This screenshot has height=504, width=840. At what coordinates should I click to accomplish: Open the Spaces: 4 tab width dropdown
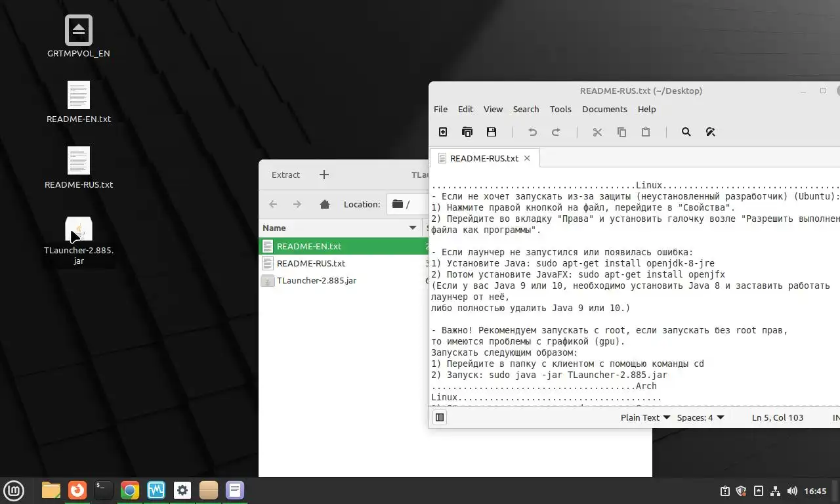pos(701,417)
